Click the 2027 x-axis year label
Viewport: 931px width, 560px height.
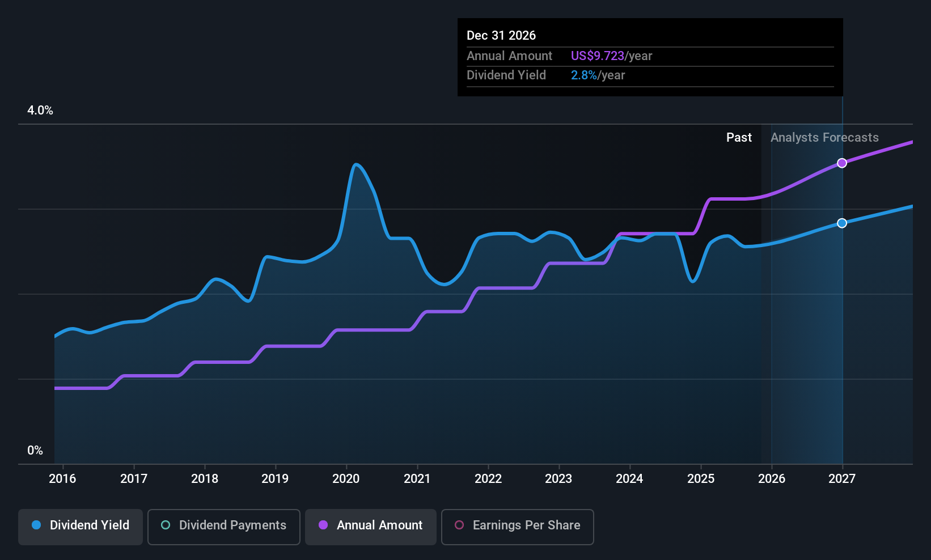842,478
